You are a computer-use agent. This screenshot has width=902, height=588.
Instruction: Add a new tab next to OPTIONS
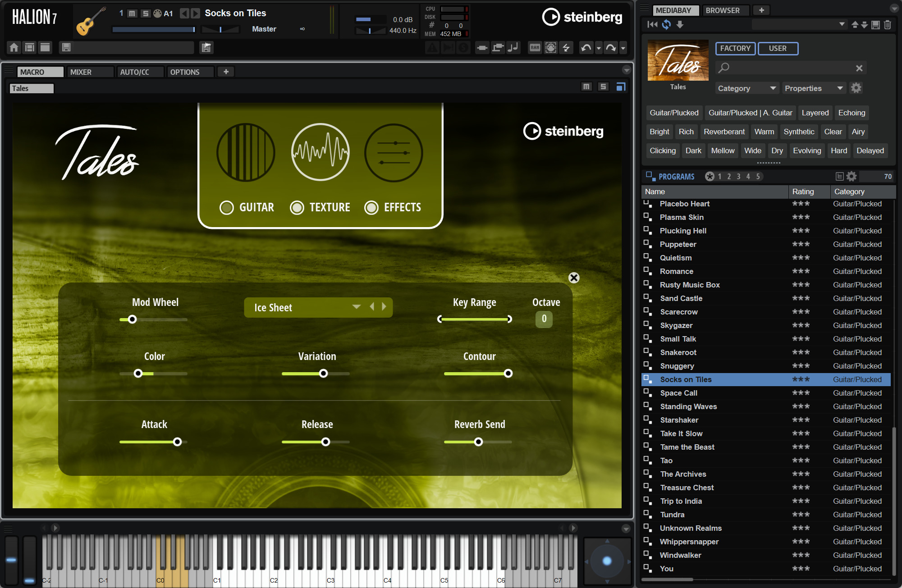[226, 72]
